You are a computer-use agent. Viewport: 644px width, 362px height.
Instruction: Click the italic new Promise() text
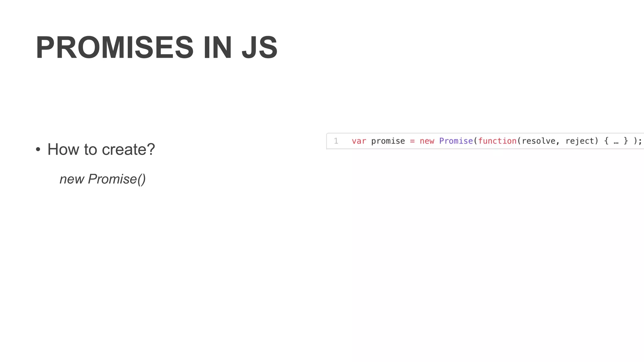coord(103,179)
